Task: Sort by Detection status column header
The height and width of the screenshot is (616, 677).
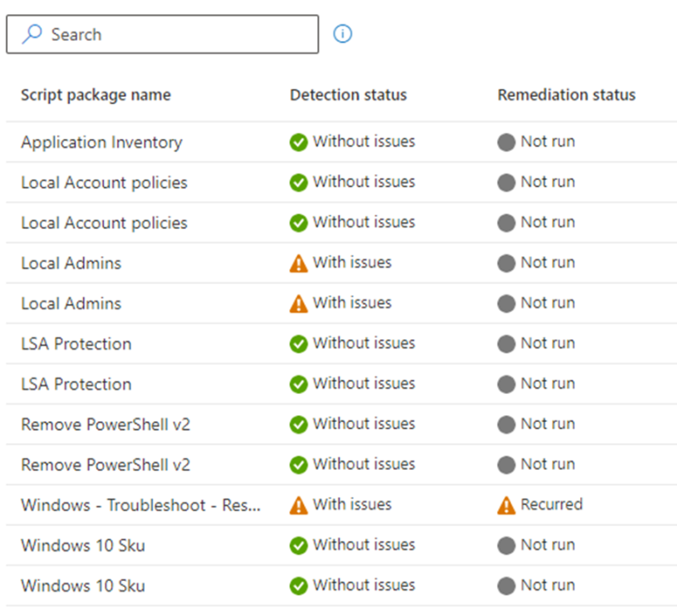Action: (x=348, y=95)
